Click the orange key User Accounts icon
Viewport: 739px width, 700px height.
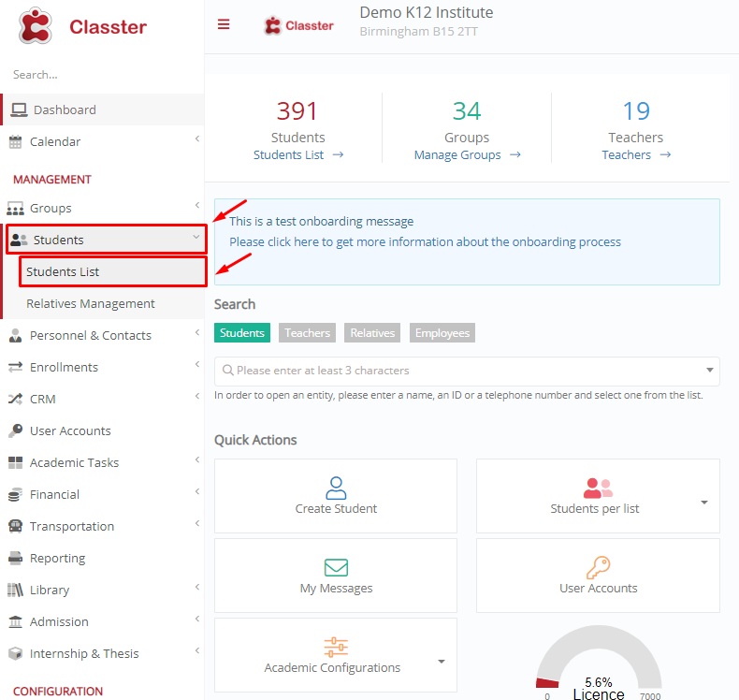click(x=598, y=567)
